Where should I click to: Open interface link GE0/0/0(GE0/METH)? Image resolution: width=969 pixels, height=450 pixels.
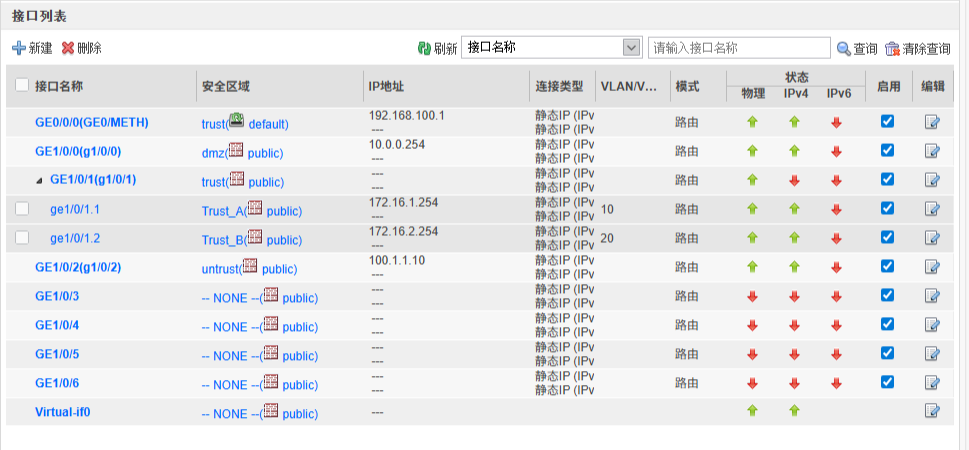(x=92, y=122)
